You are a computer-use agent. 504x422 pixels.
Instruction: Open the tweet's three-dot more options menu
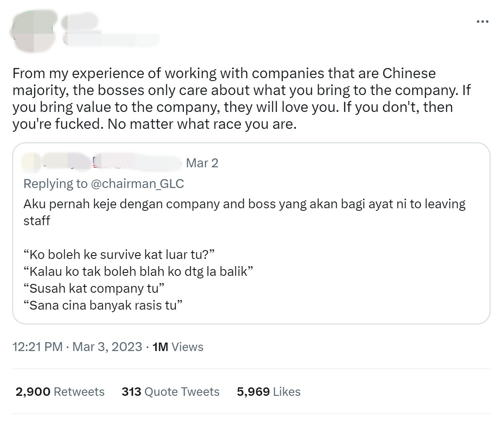482,22
